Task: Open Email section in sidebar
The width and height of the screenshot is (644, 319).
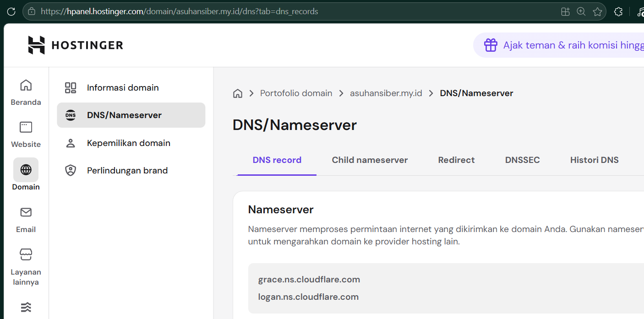Action: 26,220
